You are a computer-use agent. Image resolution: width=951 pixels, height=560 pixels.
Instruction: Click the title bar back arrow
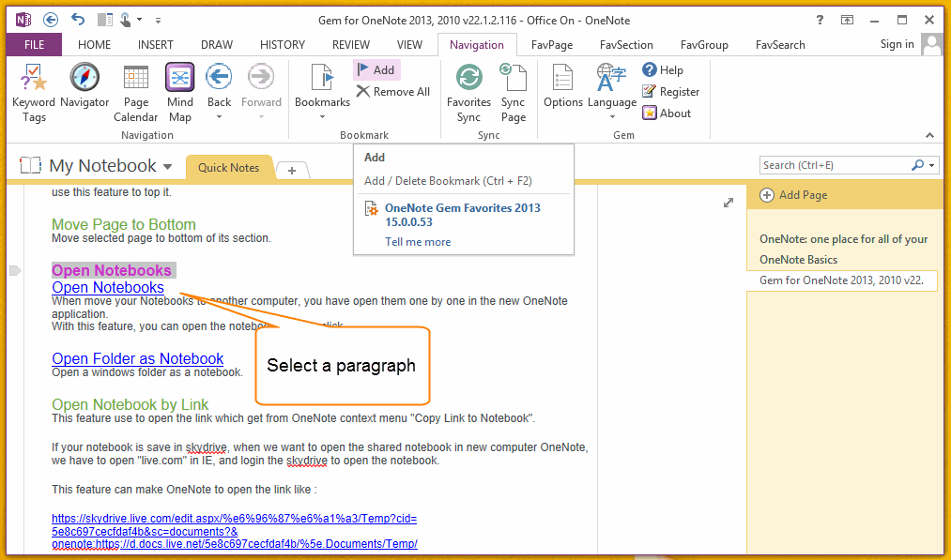pos(51,20)
